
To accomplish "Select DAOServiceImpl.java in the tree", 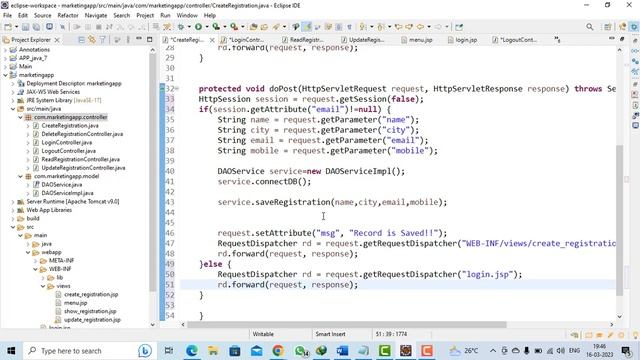I will (67, 193).
